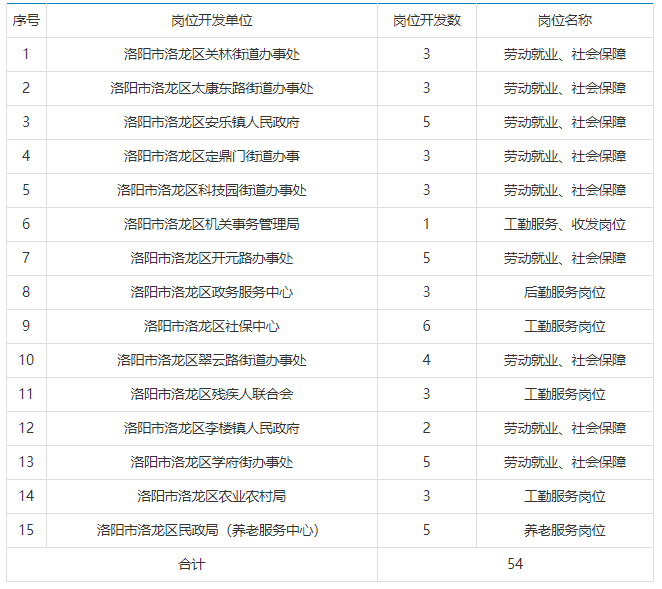Click the 岗位名称 column header
The width and height of the screenshot is (662, 589).
tap(565, 20)
